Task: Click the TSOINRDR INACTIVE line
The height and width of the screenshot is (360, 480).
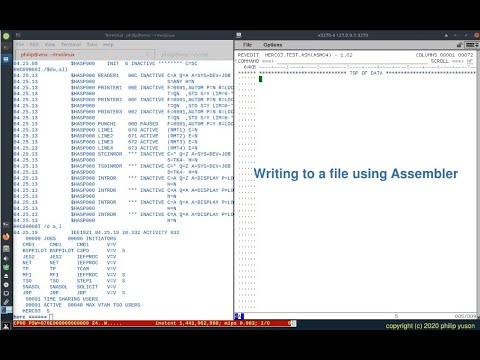Action: pyautogui.click(x=122, y=166)
